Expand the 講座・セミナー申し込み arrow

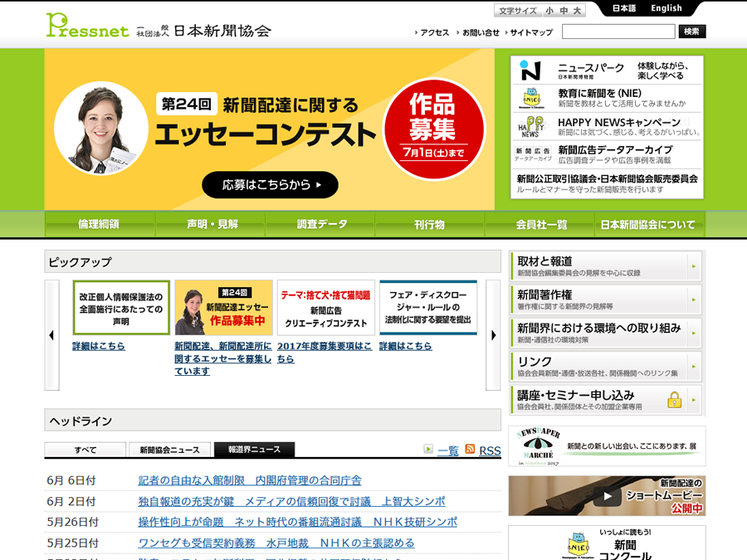(694, 400)
